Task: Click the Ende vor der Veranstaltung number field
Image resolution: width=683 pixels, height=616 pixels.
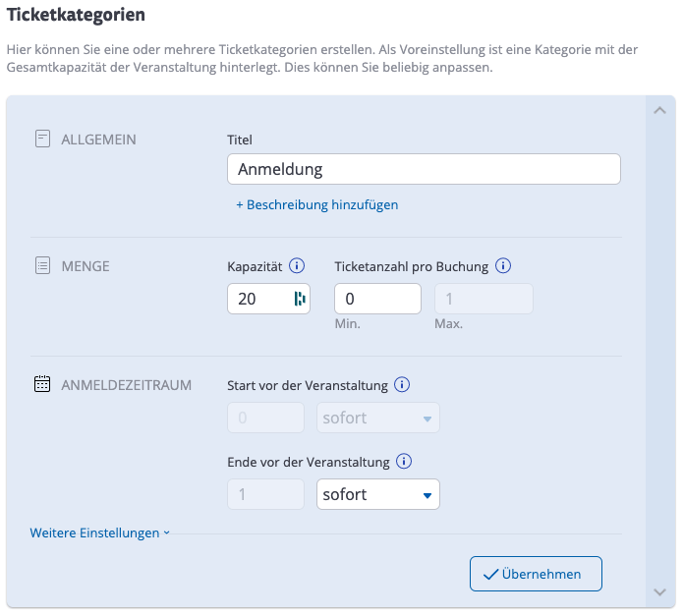Action: tap(265, 494)
